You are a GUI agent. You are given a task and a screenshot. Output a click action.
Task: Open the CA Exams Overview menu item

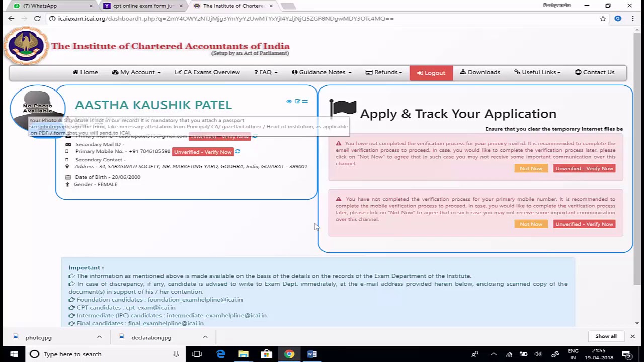(207, 72)
